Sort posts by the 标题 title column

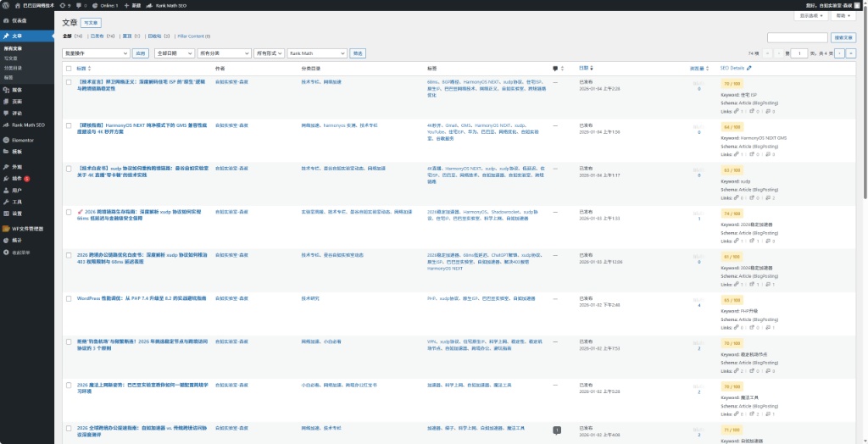tap(83, 68)
